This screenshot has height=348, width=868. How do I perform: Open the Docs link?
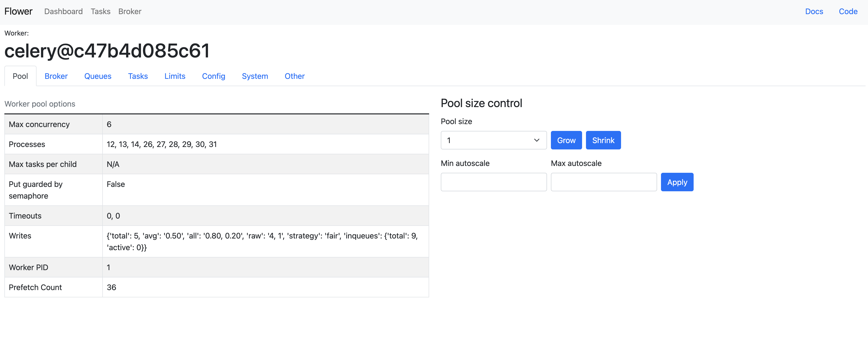point(814,11)
